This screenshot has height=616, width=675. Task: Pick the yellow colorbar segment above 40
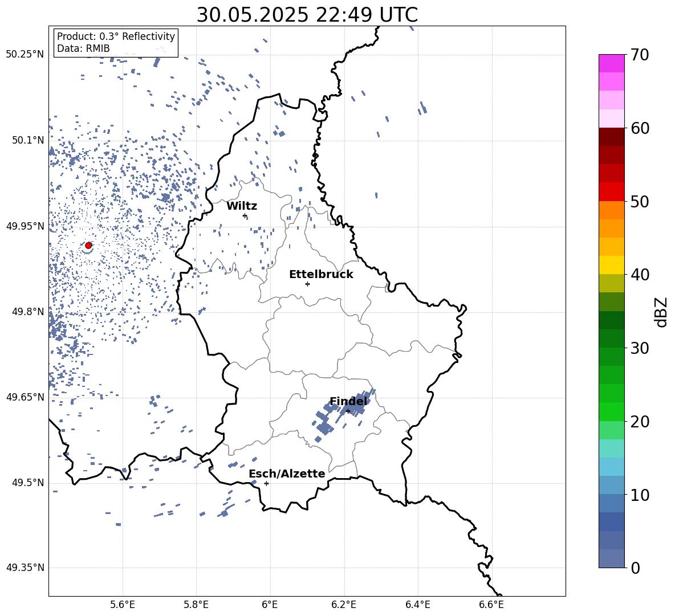pos(612,265)
